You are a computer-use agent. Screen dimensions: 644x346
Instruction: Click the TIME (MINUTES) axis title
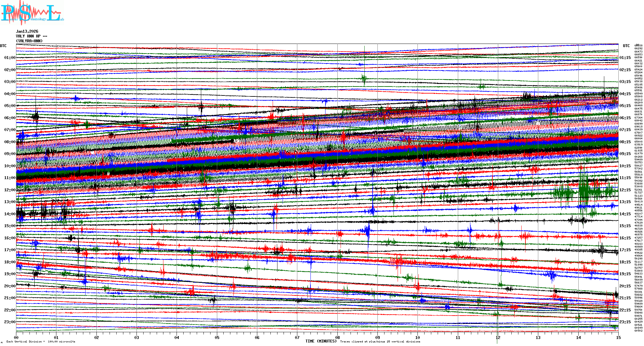321,341
